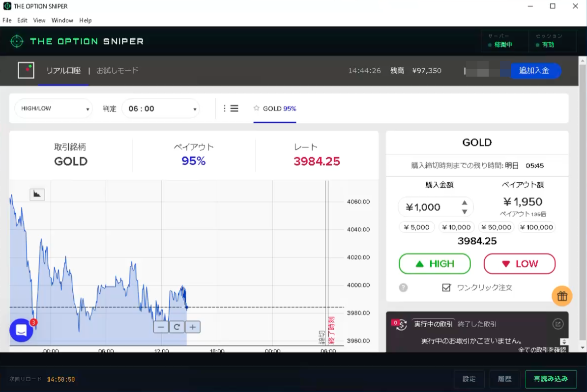Increase purchase amount with up arrow

[x=465, y=203]
